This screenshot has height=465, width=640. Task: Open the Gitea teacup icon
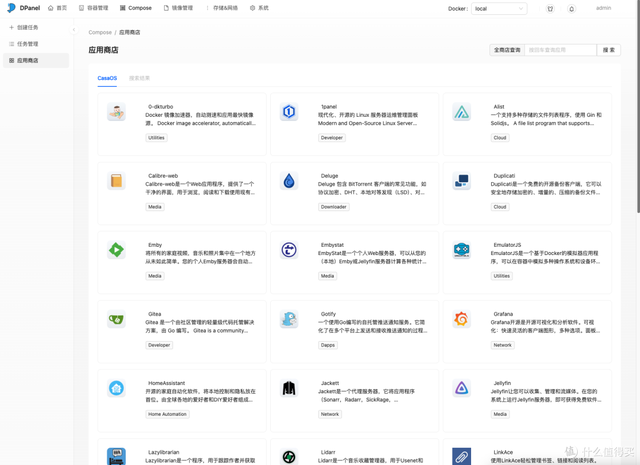[x=116, y=319]
